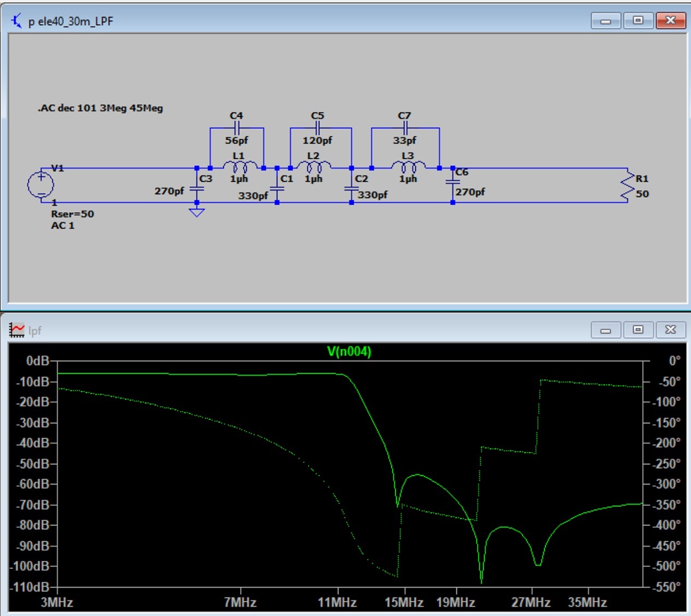Click the C3 shunt capacitor symbol
This screenshot has width=691, height=616.
(196, 189)
